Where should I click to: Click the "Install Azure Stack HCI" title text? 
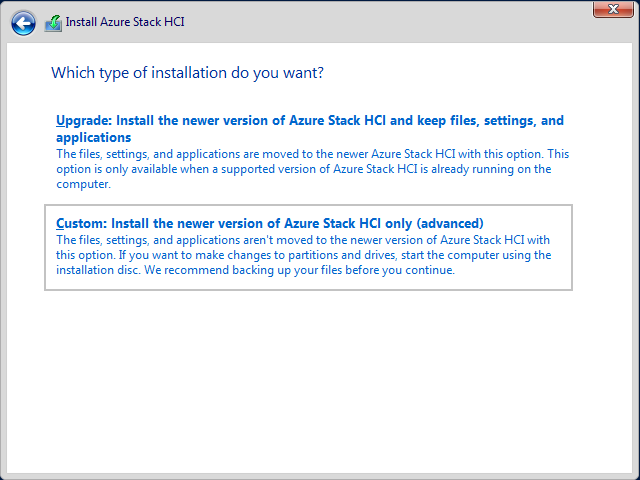click(x=126, y=22)
